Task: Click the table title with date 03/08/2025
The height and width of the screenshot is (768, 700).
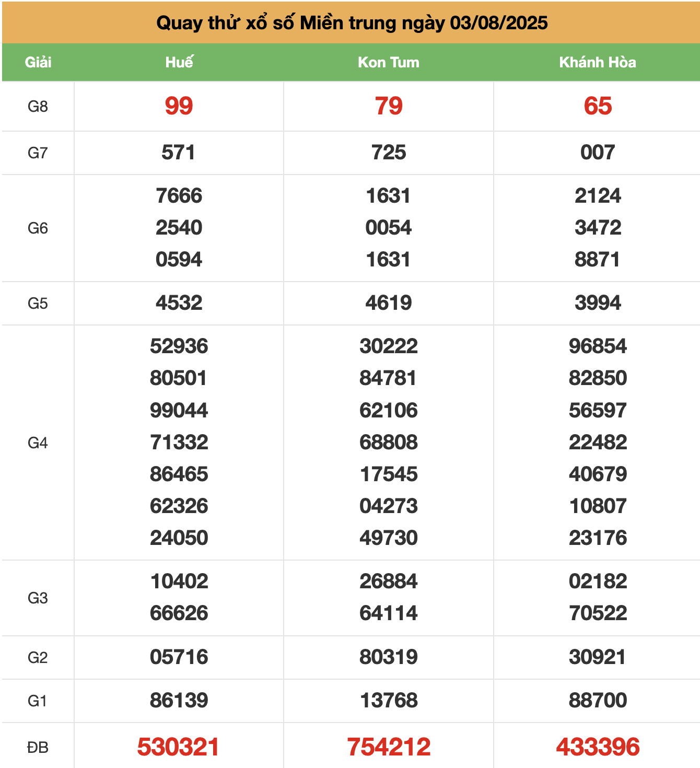Action: [x=352, y=23]
